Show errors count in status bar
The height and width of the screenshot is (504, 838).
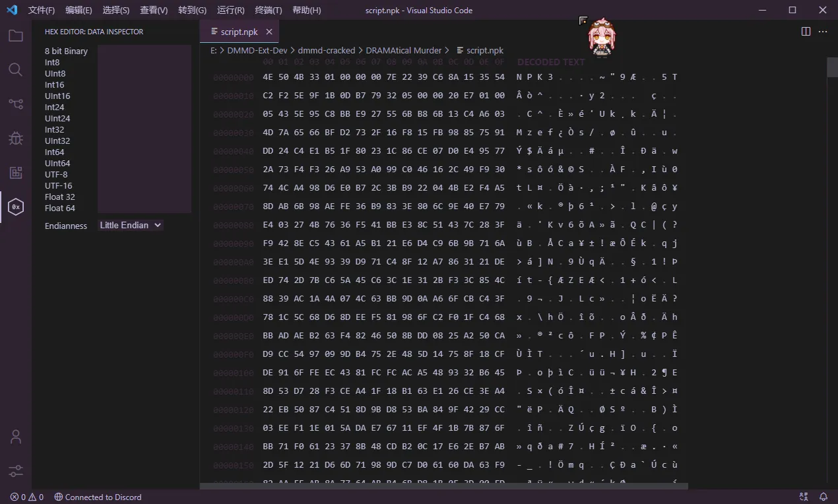[x=17, y=497]
